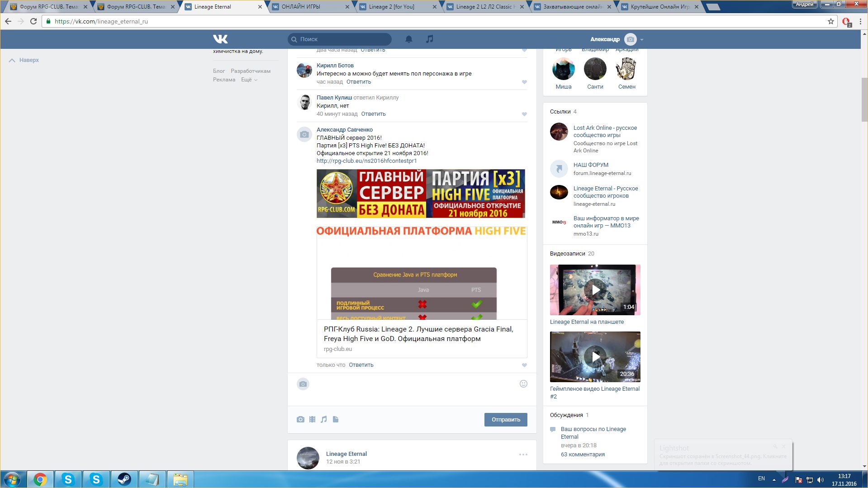Click the Поиск search field
The height and width of the screenshot is (488, 868).
(x=340, y=39)
